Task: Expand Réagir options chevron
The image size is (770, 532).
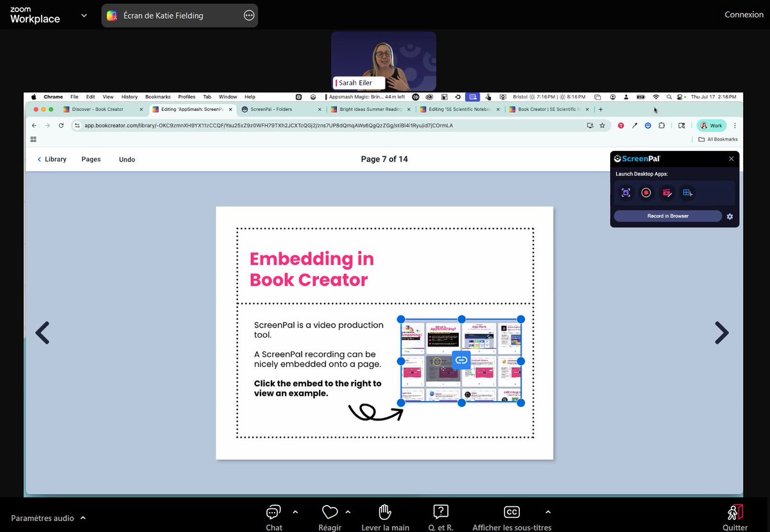Action: coord(348,511)
